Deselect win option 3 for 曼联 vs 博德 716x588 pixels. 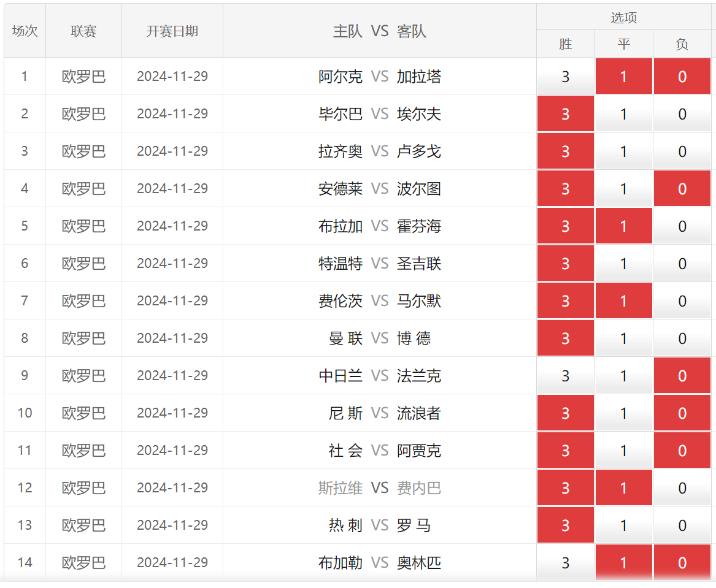click(565, 338)
